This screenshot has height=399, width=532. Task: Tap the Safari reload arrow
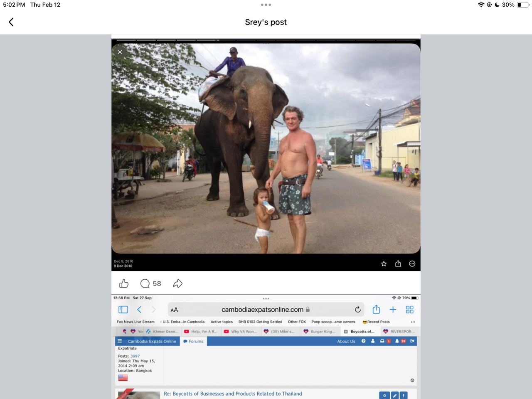pos(357,310)
